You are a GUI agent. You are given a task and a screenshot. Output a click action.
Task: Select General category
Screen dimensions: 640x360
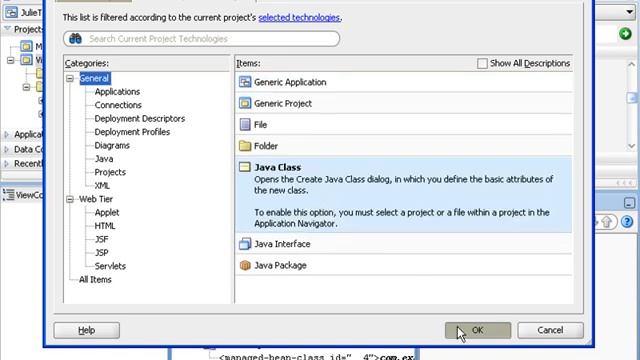tap(94, 78)
